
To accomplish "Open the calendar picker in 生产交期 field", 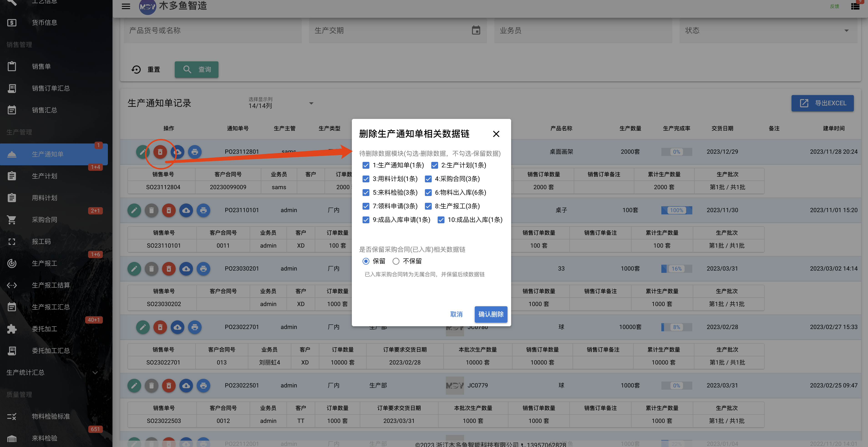I will click(x=476, y=30).
